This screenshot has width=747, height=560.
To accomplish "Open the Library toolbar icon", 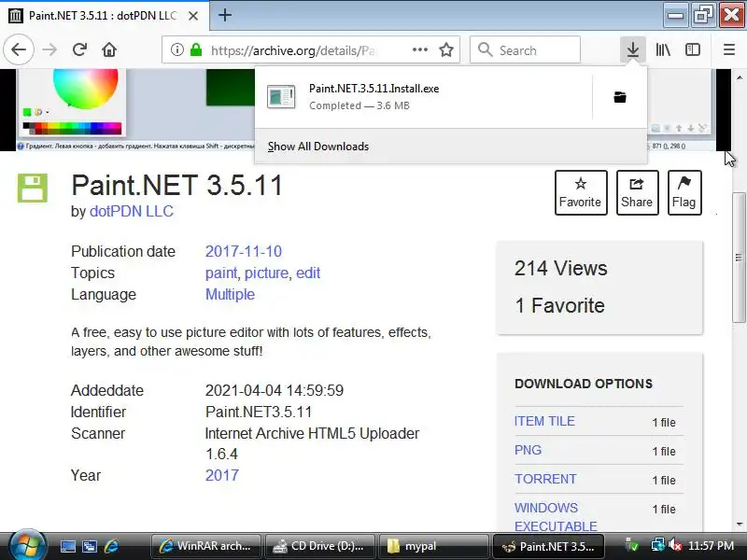I will 663,49.
